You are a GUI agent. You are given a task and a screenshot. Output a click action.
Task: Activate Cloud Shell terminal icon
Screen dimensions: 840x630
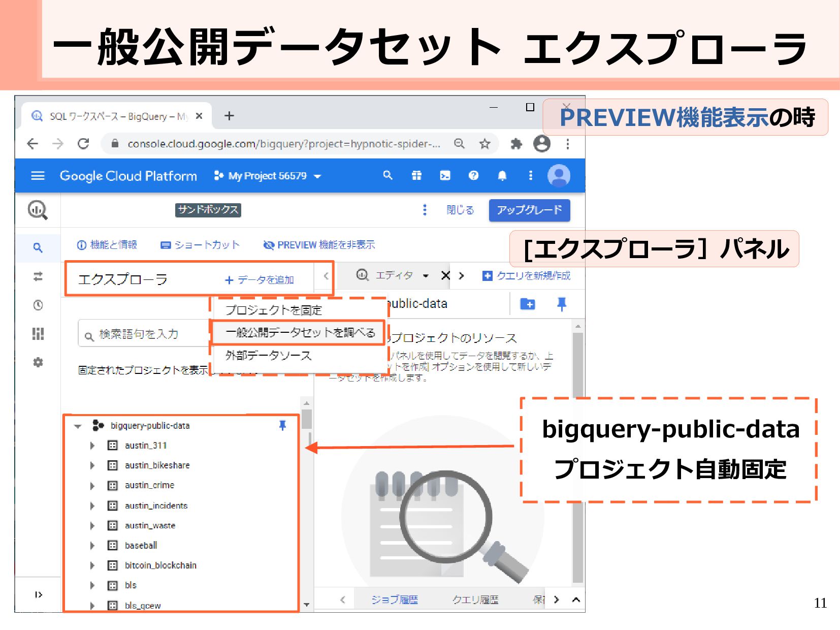(x=445, y=175)
